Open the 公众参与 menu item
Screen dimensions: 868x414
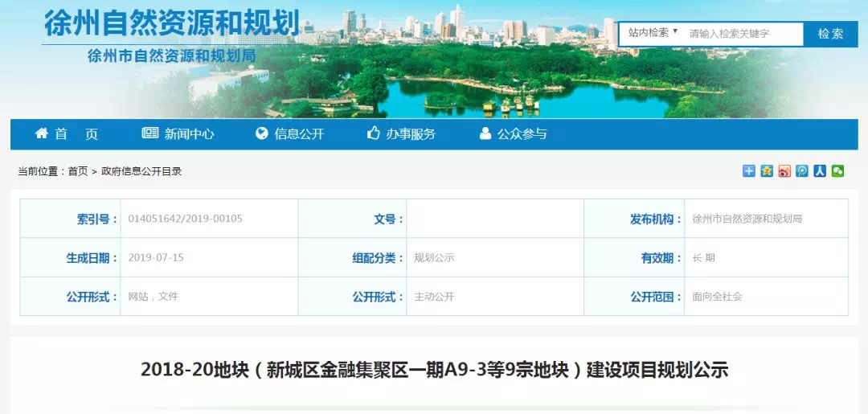point(513,134)
